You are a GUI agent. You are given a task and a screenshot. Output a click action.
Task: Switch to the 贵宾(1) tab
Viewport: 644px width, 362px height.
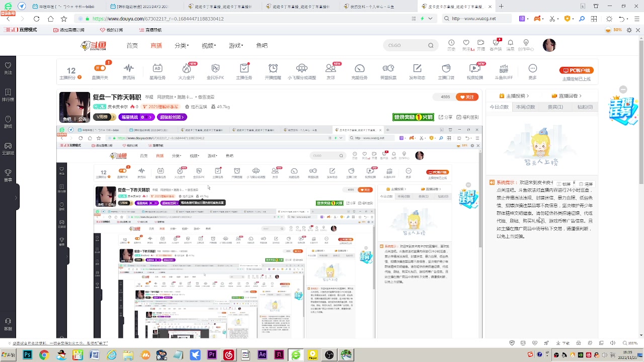(555, 107)
